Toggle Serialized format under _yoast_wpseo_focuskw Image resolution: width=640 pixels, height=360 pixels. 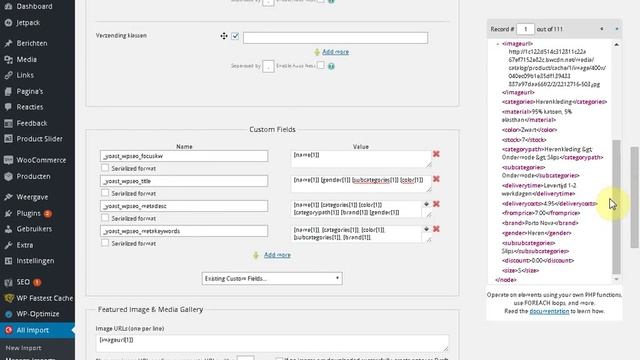tap(105, 168)
